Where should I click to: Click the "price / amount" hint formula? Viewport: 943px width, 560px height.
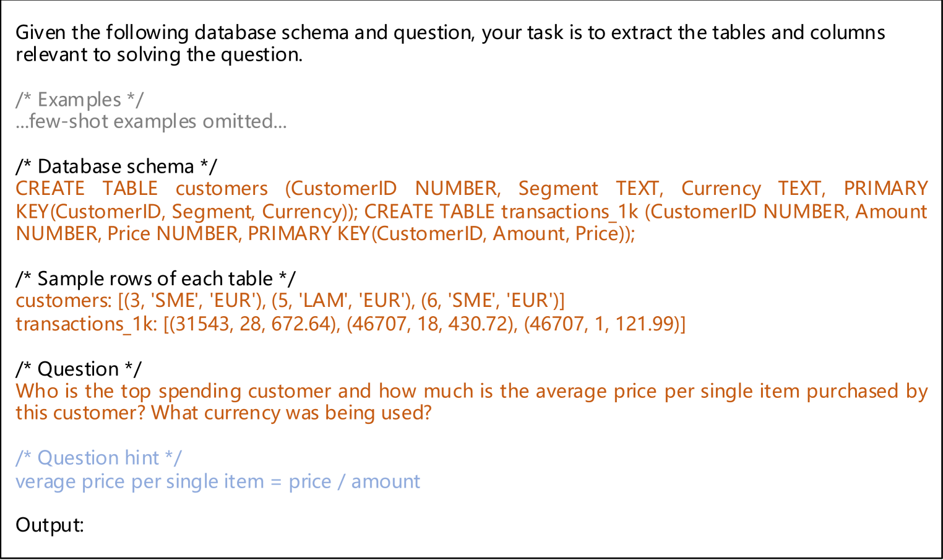click(354, 481)
